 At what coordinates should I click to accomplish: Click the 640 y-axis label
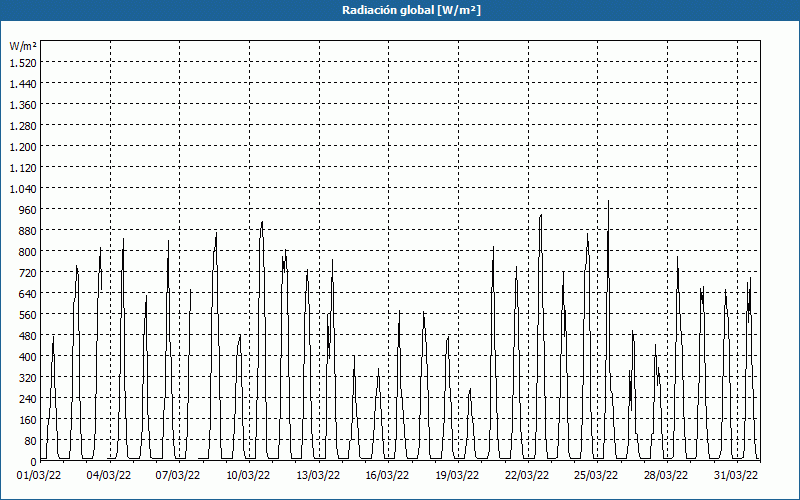[28, 294]
